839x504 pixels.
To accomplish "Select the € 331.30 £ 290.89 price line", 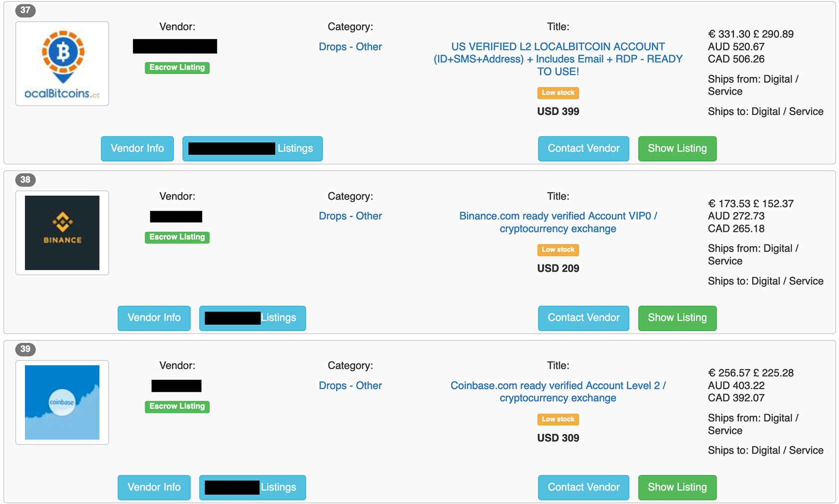I will point(751,34).
